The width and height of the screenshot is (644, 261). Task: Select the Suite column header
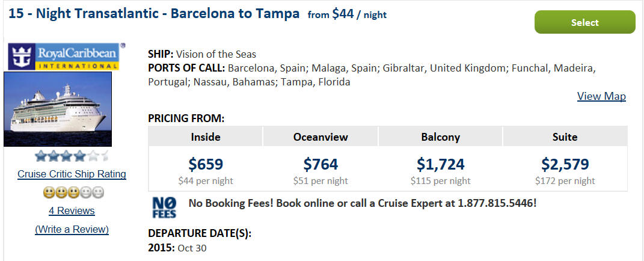coord(565,137)
